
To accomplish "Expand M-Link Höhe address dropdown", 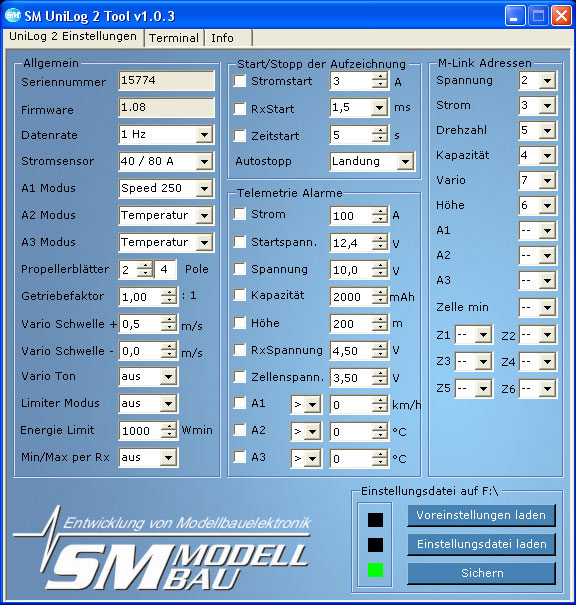I will 547,205.
